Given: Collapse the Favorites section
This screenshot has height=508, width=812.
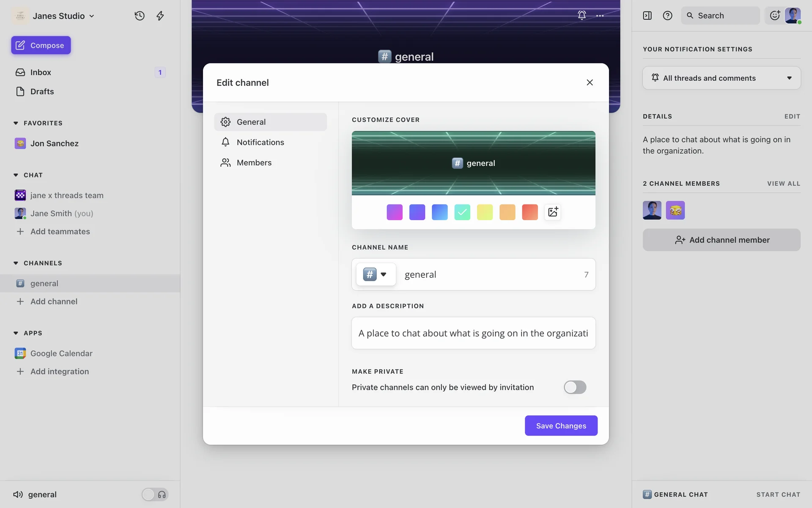Looking at the screenshot, I should [x=16, y=123].
